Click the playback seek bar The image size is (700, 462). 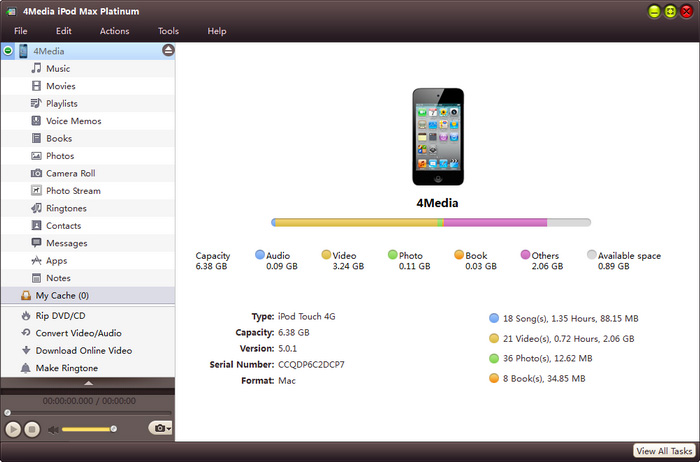coord(88,412)
